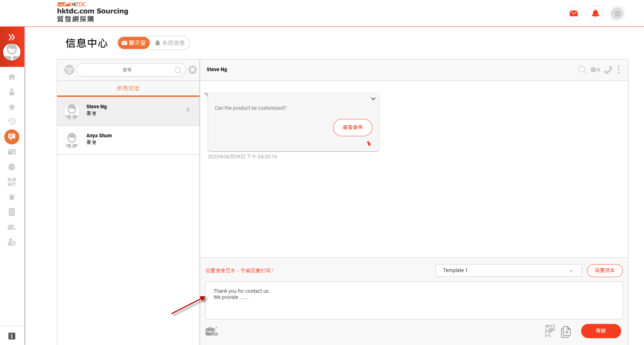Open the Anya Shum conversation
Screen dimensions: 644x345
click(128, 140)
